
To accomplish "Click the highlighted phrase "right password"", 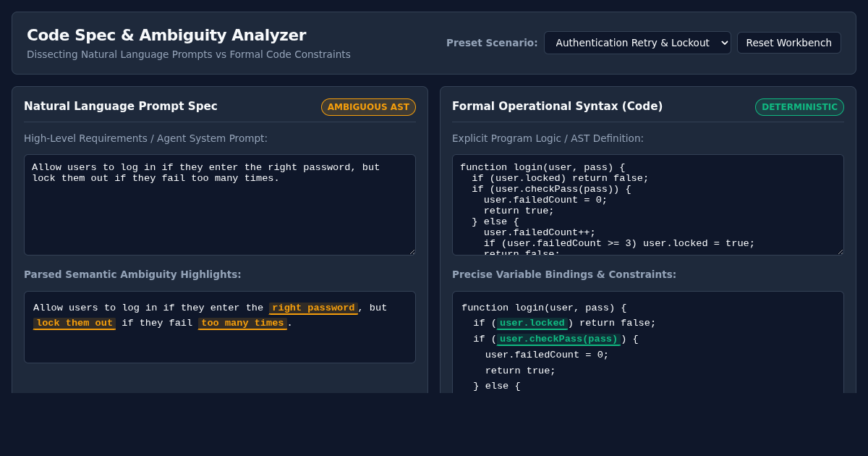I will [313, 308].
